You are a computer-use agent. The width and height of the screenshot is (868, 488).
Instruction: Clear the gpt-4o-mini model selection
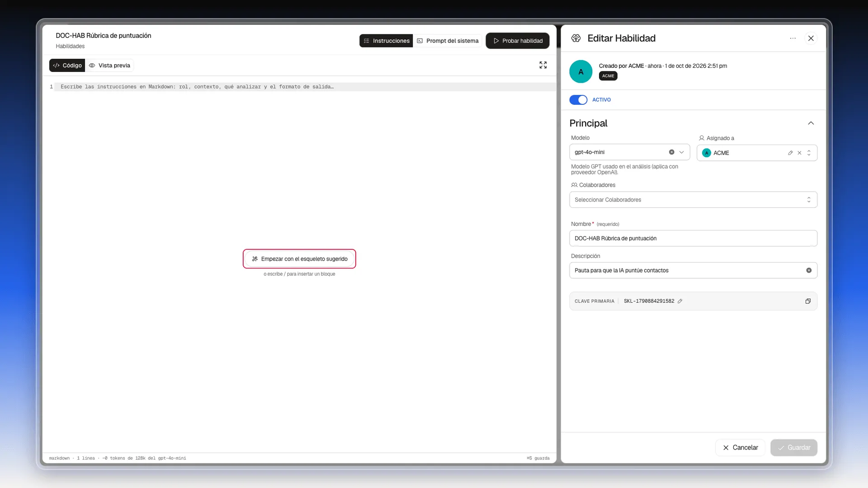pyautogui.click(x=672, y=152)
